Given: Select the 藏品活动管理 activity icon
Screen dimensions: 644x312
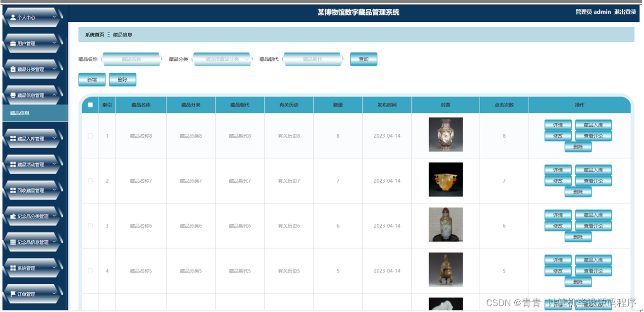Looking at the screenshot, I should 13,163.
